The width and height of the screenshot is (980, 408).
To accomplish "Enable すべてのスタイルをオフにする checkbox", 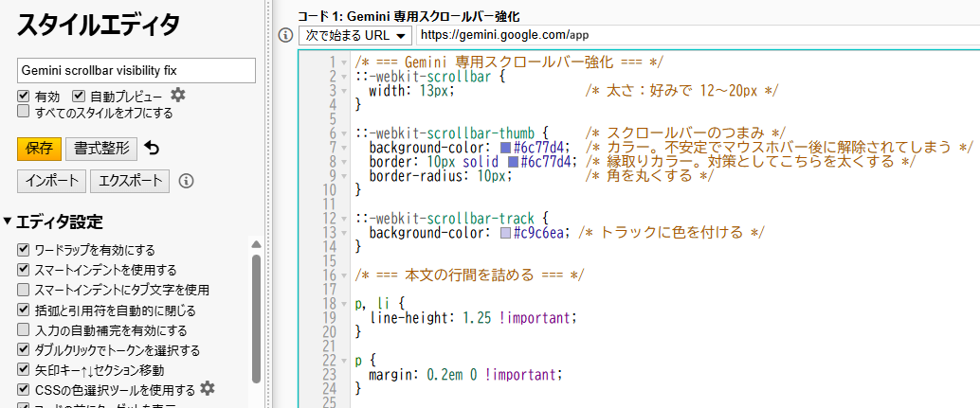I will tap(24, 112).
